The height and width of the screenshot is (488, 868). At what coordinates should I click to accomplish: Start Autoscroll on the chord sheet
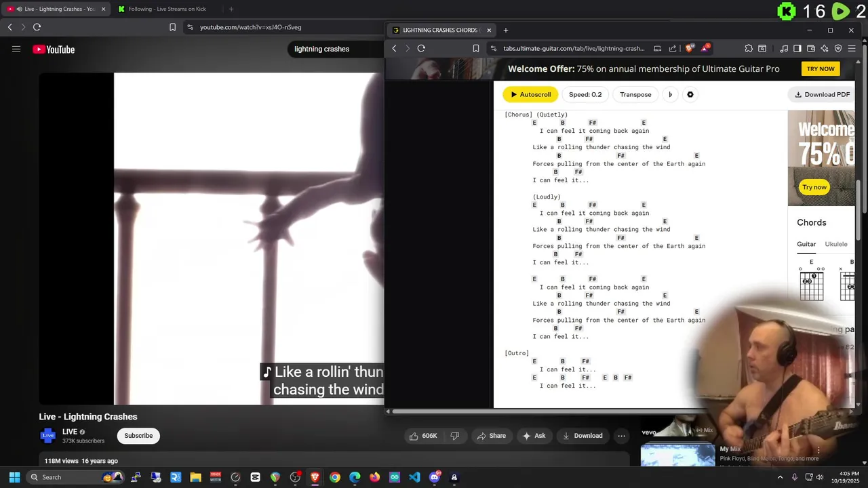pos(530,94)
